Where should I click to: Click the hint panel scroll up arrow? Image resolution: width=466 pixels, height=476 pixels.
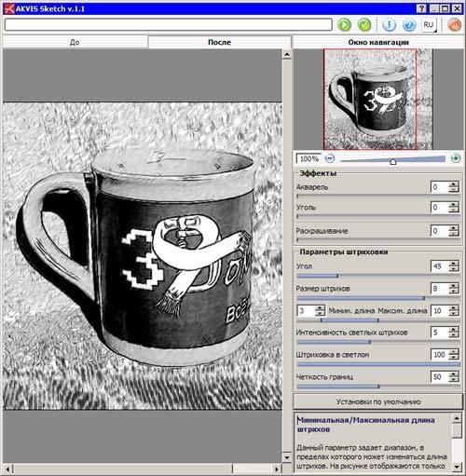(x=457, y=418)
